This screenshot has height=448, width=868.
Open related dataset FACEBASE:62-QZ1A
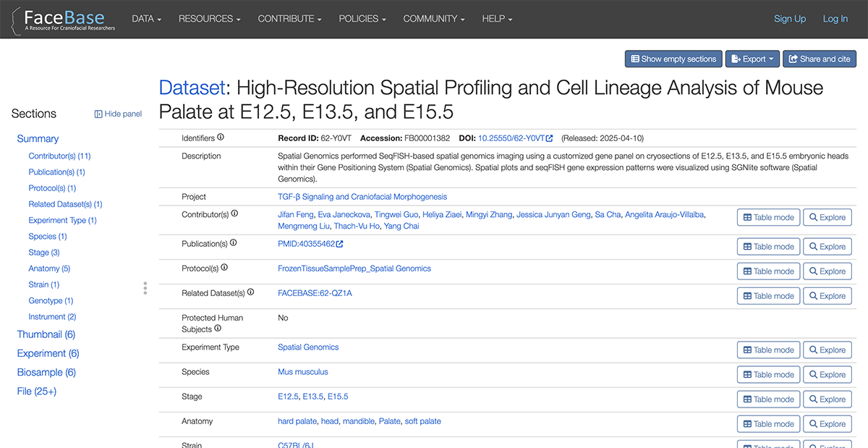tap(315, 293)
